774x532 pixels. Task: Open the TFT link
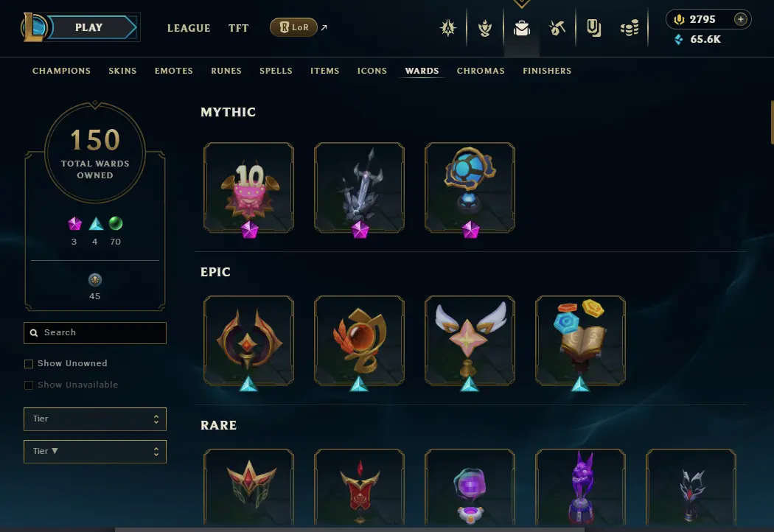coord(238,28)
